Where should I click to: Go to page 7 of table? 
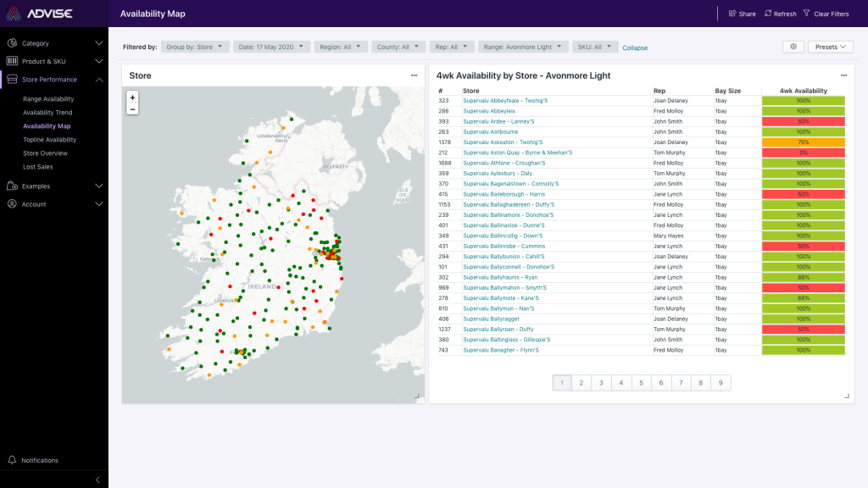point(681,383)
